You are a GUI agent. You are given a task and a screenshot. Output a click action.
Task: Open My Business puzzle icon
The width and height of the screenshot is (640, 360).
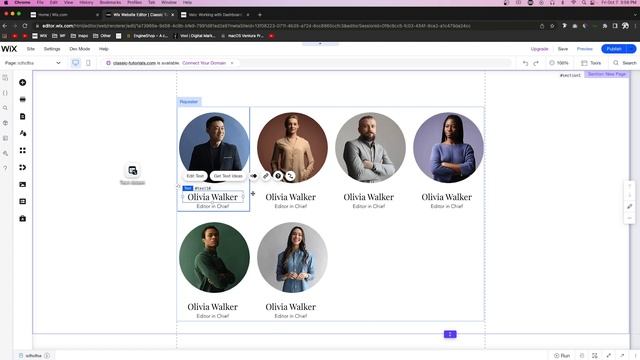[23, 167]
